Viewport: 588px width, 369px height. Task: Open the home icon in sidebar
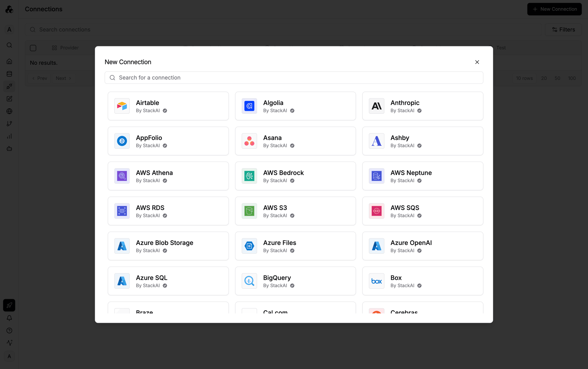[x=9, y=61]
